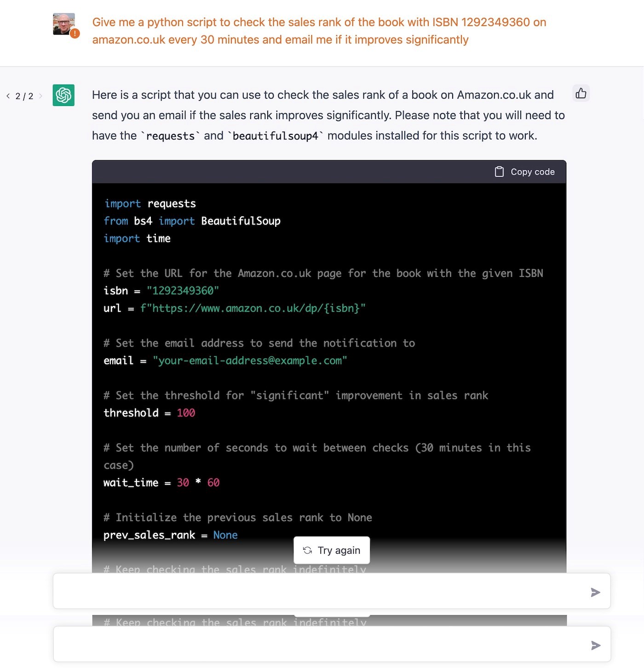The width and height of the screenshot is (644, 668).
Task: Click the isbn = "1292349360" code line
Action: (161, 291)
